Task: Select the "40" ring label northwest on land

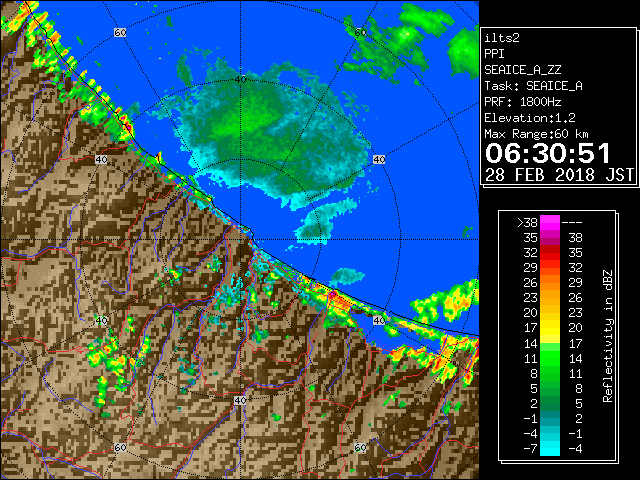Action: point(101,160)
